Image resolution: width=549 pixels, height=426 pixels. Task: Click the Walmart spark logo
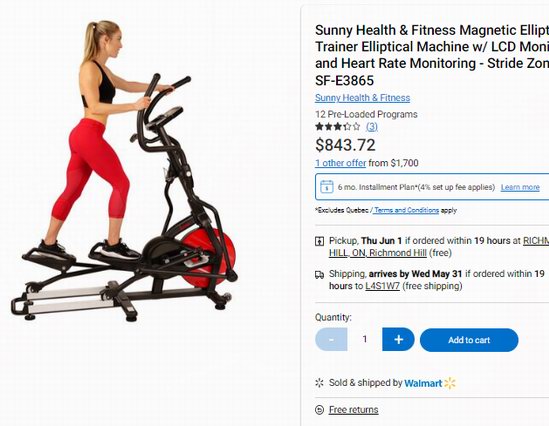coord(450,383)
